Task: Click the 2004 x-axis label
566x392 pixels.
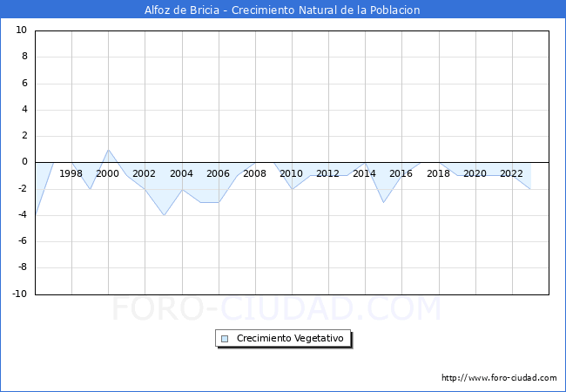Action: click(182, 173)
